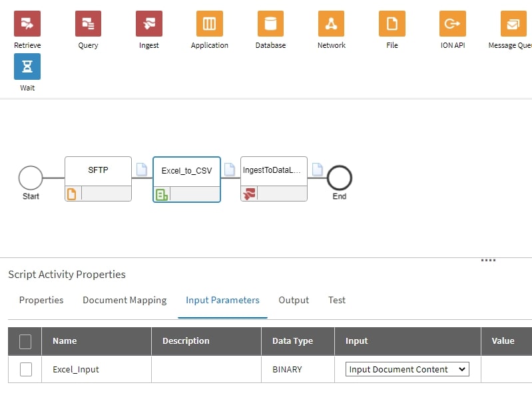This screenshot has height=407, width=532.
Task: Open the Input Parameters tab
Action: pyautogui.click(x=222, y=300)
